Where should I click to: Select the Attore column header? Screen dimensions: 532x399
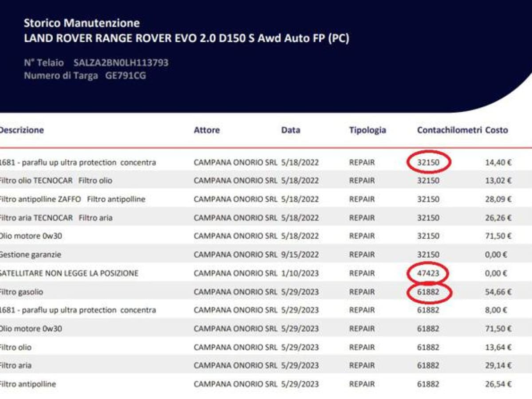207,130
